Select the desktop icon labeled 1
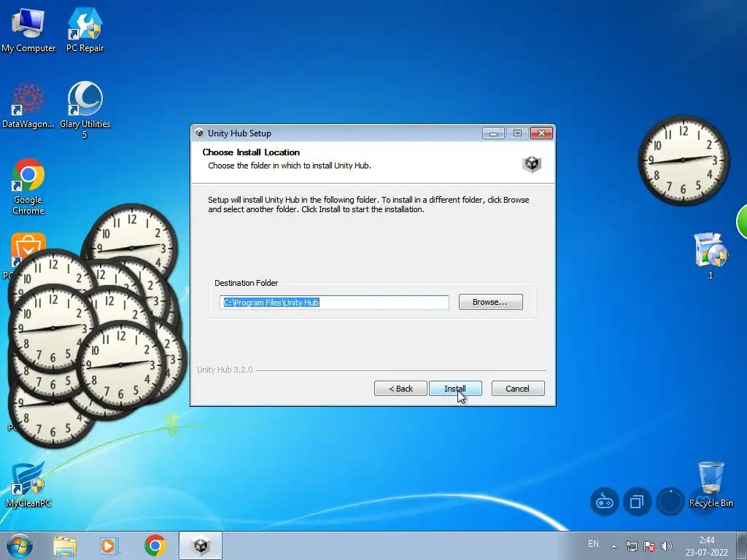This screenshot has width=747, height=560. 711,256
